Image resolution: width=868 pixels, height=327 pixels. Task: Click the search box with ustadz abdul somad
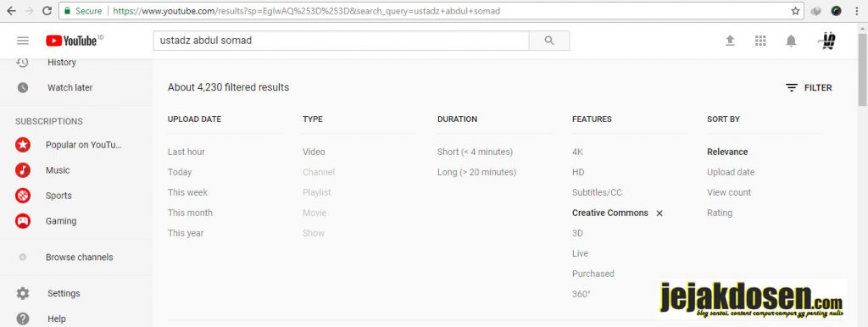point(341,41)
